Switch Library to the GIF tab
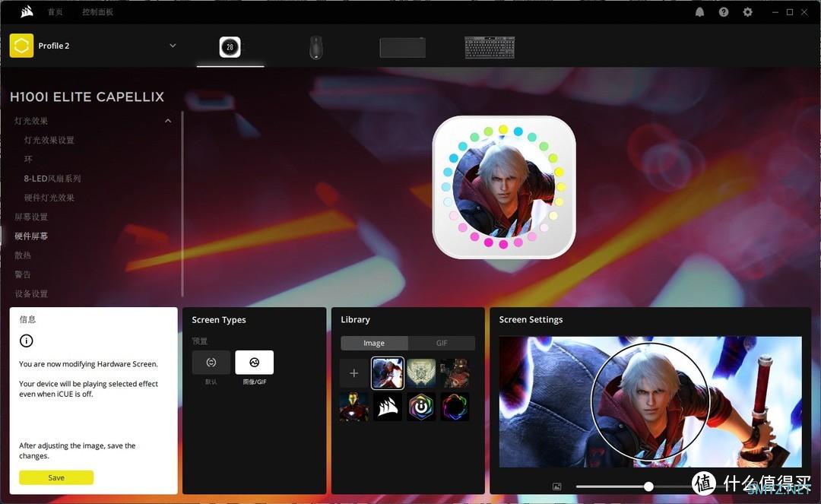 [x=442, y=343]
